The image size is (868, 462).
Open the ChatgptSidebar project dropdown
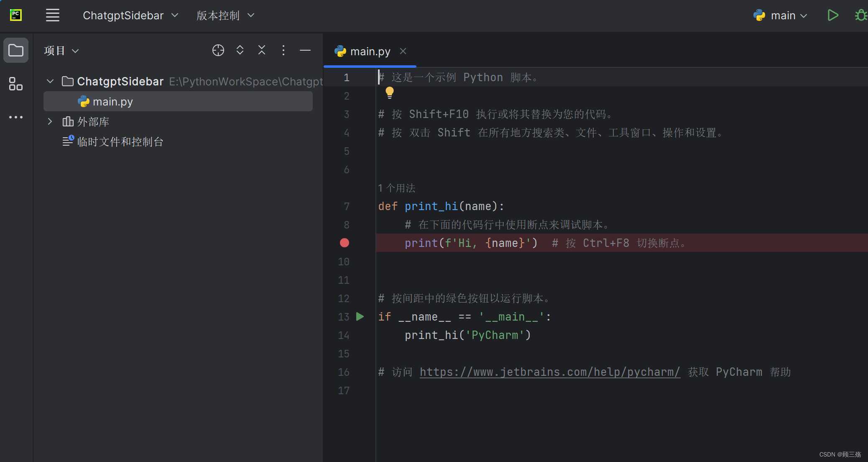pos(130,15)
